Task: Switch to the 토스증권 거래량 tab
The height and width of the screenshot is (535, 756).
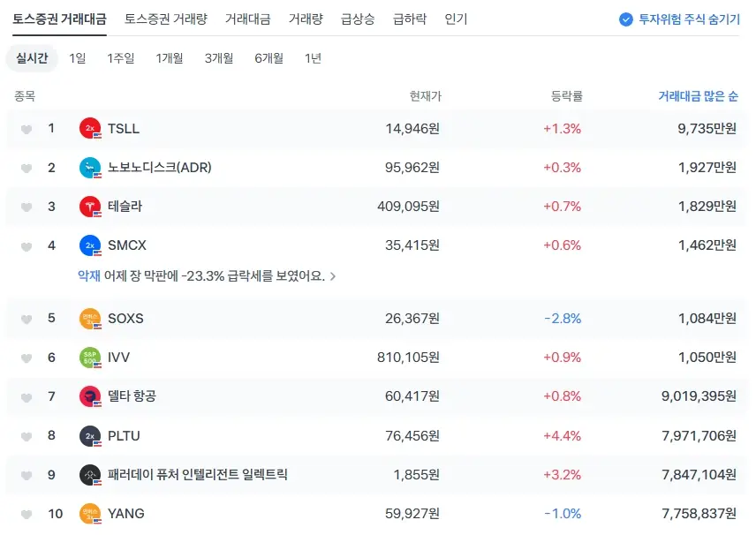Action: 166,19
